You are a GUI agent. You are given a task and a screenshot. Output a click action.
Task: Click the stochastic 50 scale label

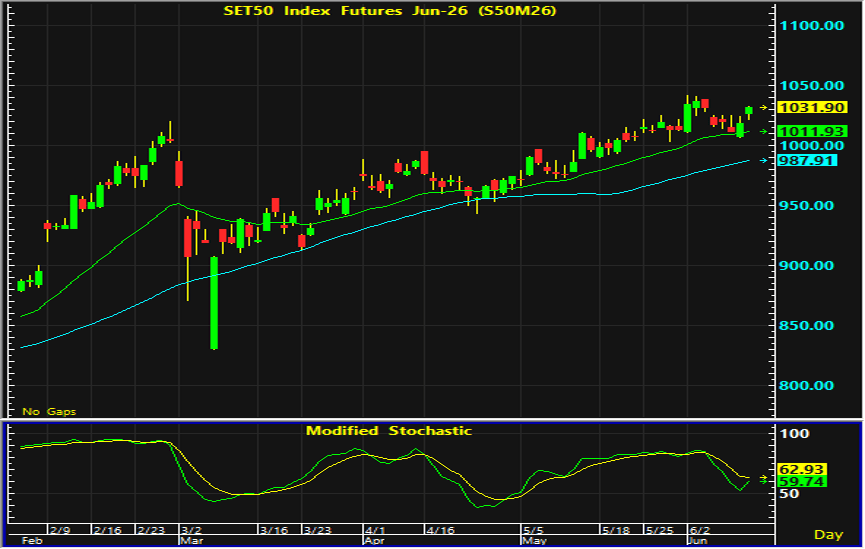point(789,494)
